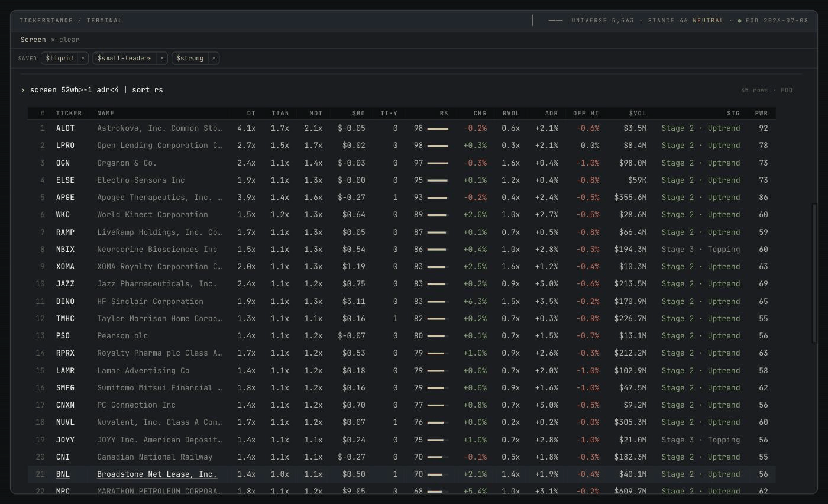Click Jazz Pharmaceuticals company name
828x504 pixels.
click(x=157, y=284)
